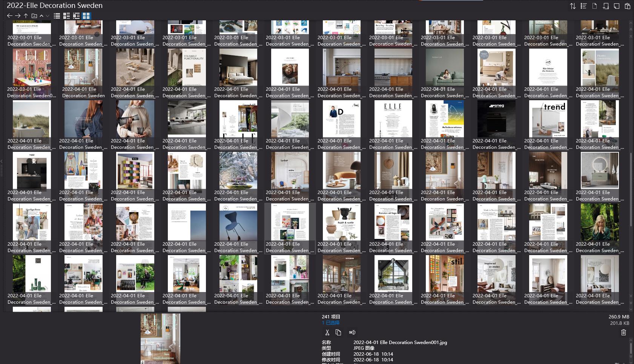
Task: Delete the selected image with trash icon
Action: pyautogui.click(x=624, y=332)
